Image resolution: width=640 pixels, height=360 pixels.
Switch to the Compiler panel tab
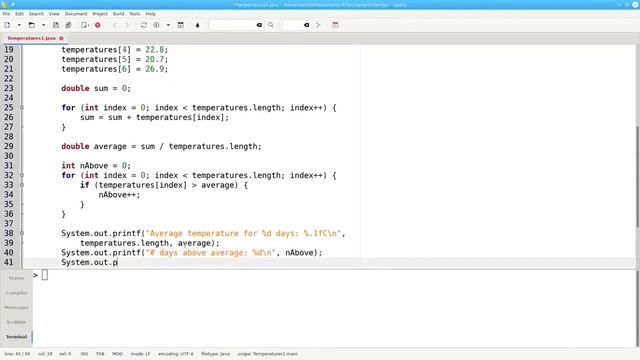click(16, 293)
